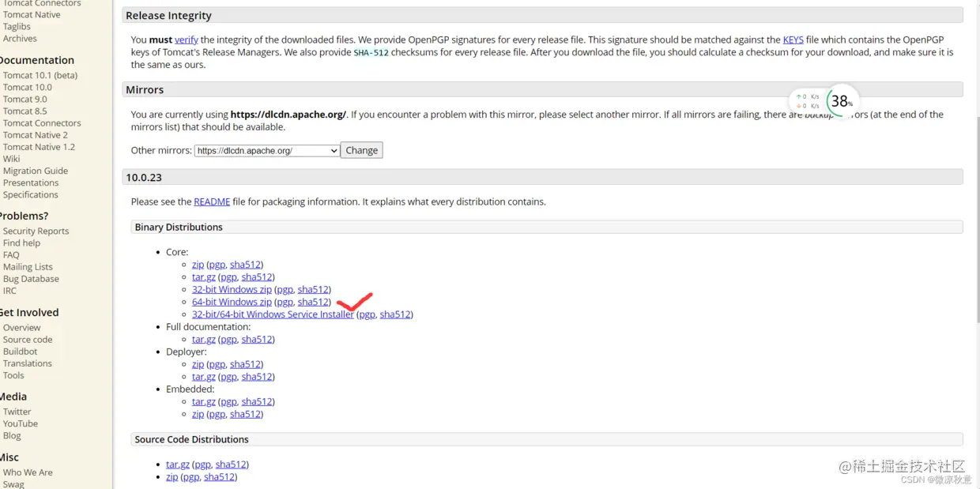This screenshot has height=489, width=980.
Task: Open Tomcat 10.0 documentation link
Action: [x=28, y=88]
